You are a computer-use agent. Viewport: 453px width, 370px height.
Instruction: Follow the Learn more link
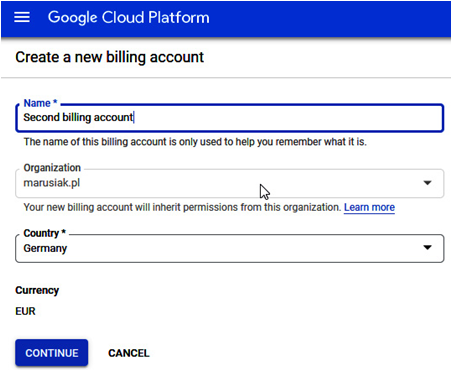369,207
